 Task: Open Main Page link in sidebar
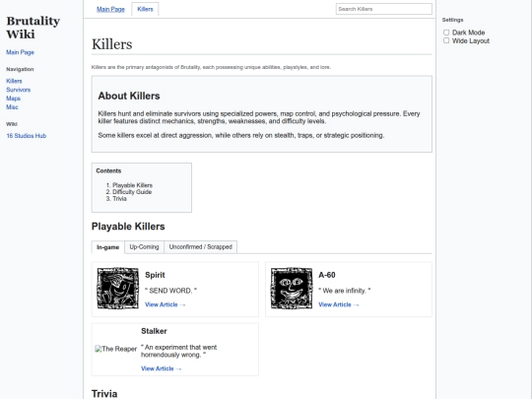(x=20, y=52)
